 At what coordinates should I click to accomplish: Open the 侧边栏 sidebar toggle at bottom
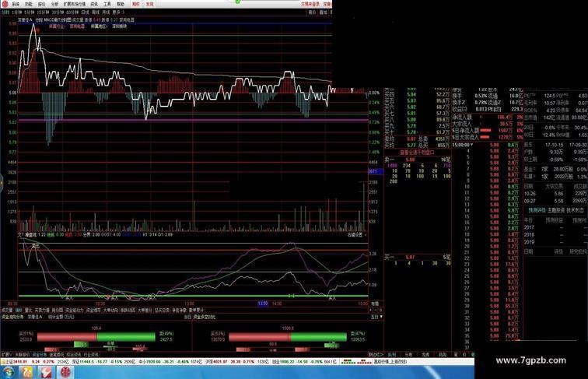pos(376,354)
